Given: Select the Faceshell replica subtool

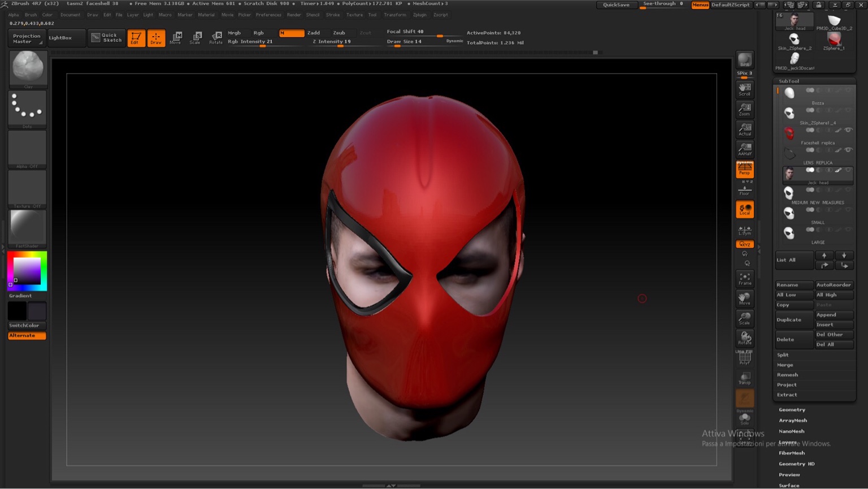Looking at the screenshot, I should (818, 136).
